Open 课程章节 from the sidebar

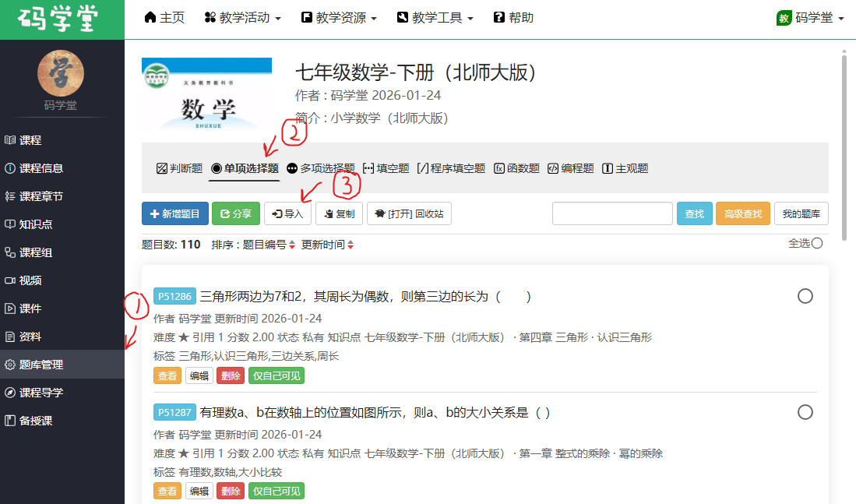(41, 196)
